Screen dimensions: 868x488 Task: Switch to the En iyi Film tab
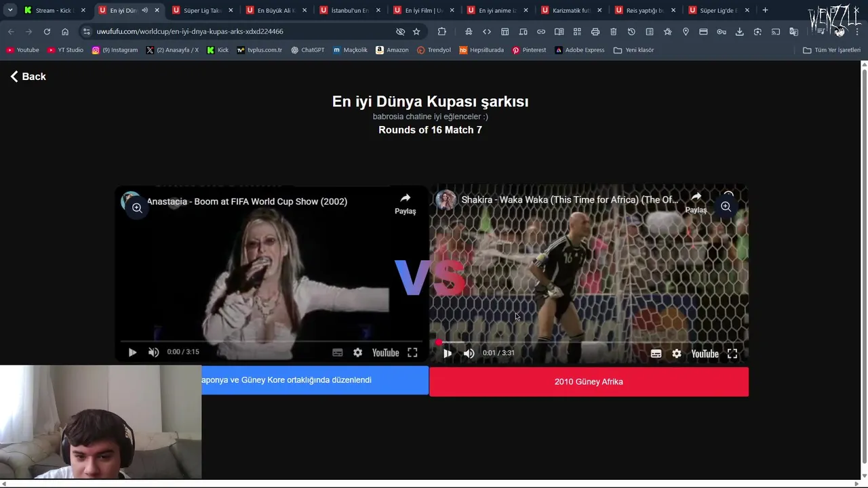[x=422, y=10]
